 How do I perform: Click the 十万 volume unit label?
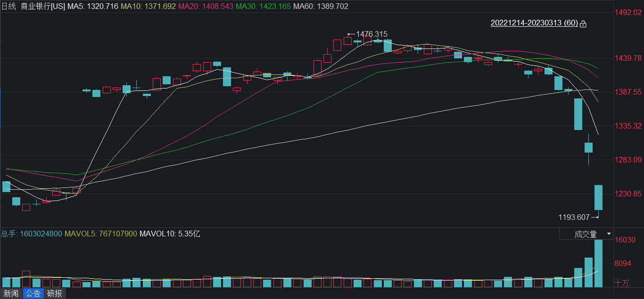[622, 283]
